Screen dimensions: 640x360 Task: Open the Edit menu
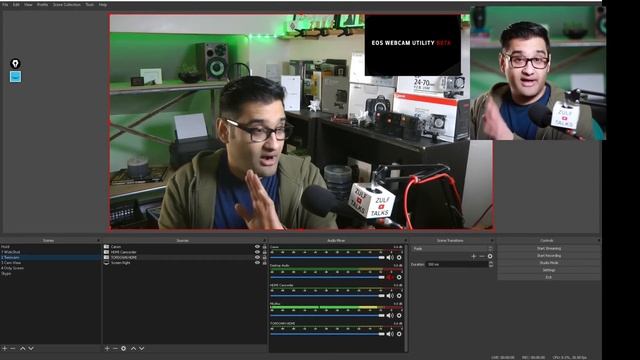point(16,4)
